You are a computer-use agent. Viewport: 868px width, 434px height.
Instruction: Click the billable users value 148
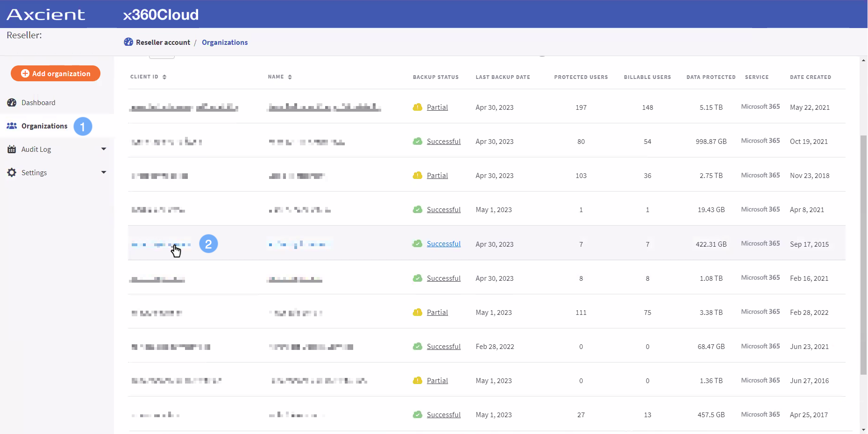tap(647, 107)
